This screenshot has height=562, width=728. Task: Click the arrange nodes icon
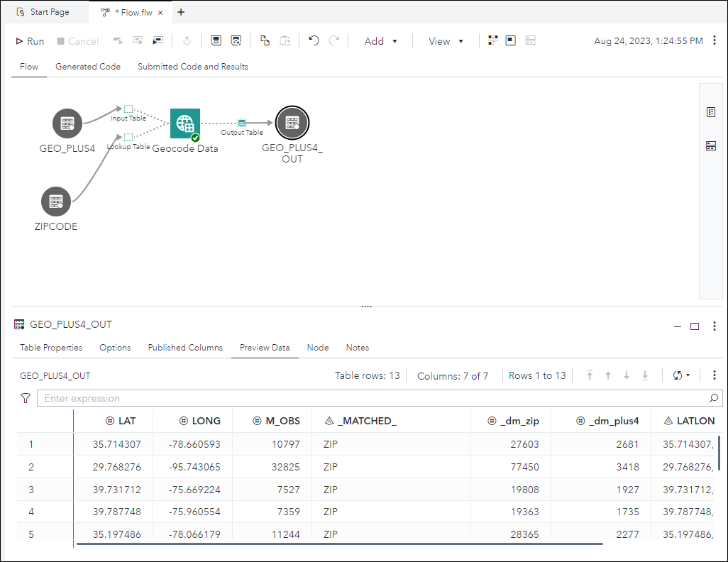pos(492,41)
